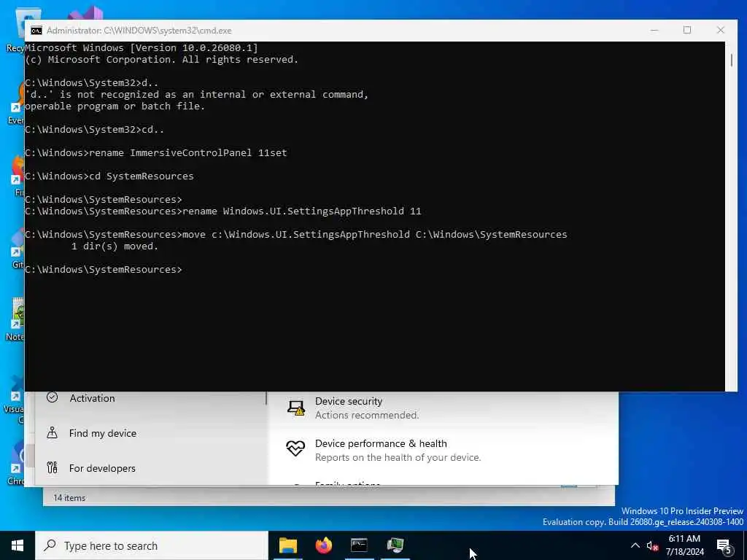Click the Type here to search box

[x=152, y=545]
